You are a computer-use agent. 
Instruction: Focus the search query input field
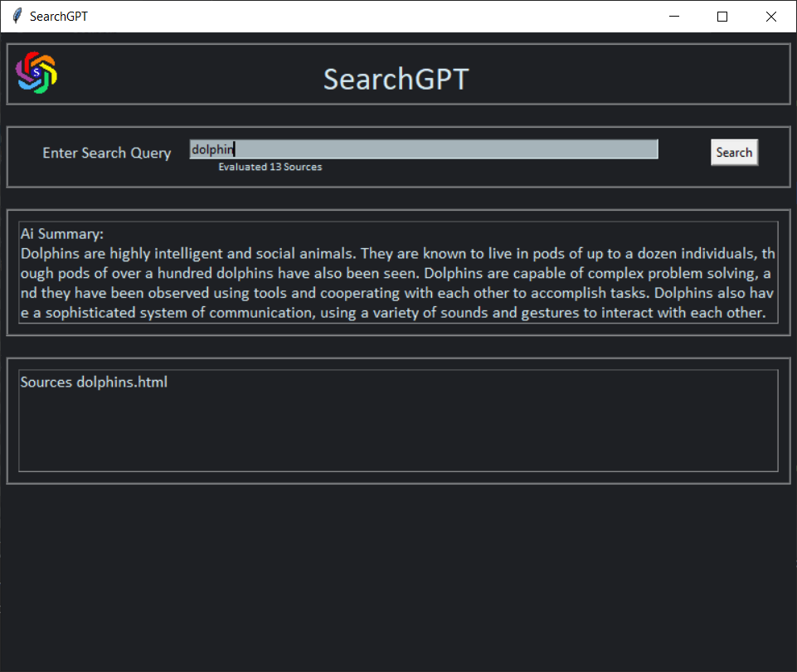pyautogui.click(x=424, y=149)
